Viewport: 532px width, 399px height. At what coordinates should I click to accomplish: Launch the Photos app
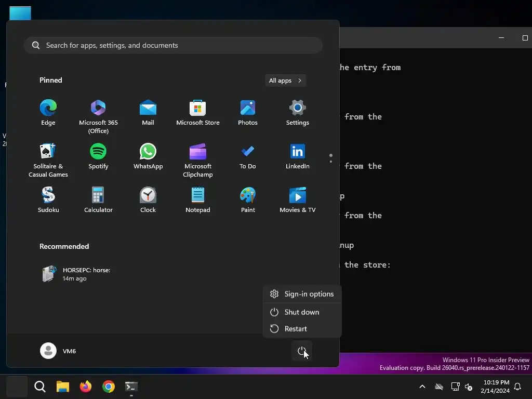248,113
